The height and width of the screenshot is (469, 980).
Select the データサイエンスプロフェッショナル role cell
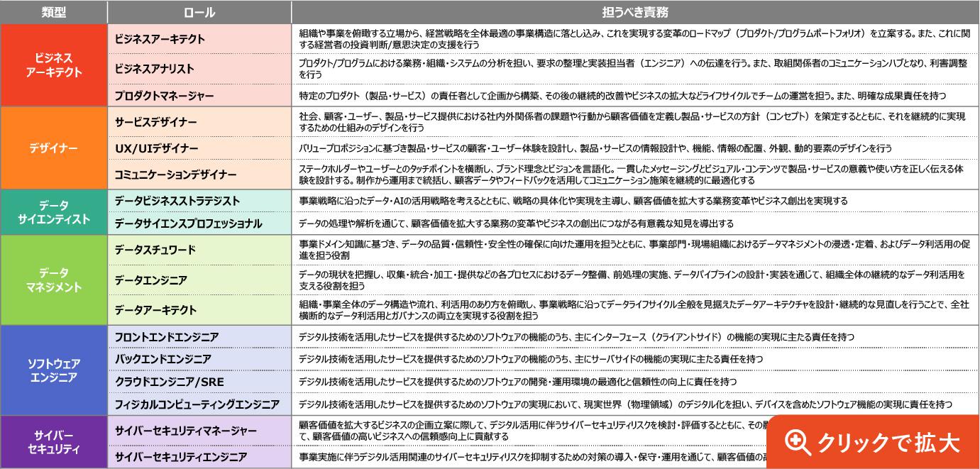pos(199,224)
